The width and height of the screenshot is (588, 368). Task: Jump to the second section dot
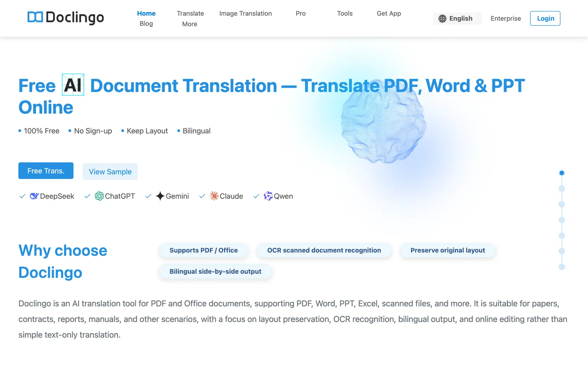562,188
